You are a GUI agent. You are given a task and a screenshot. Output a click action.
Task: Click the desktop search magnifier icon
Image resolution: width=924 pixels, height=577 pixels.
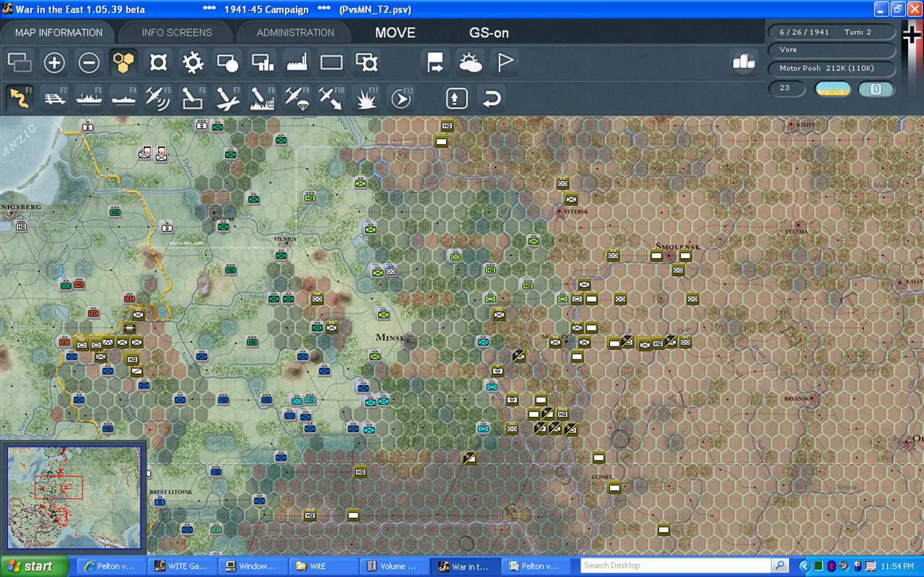pos(780,565)
